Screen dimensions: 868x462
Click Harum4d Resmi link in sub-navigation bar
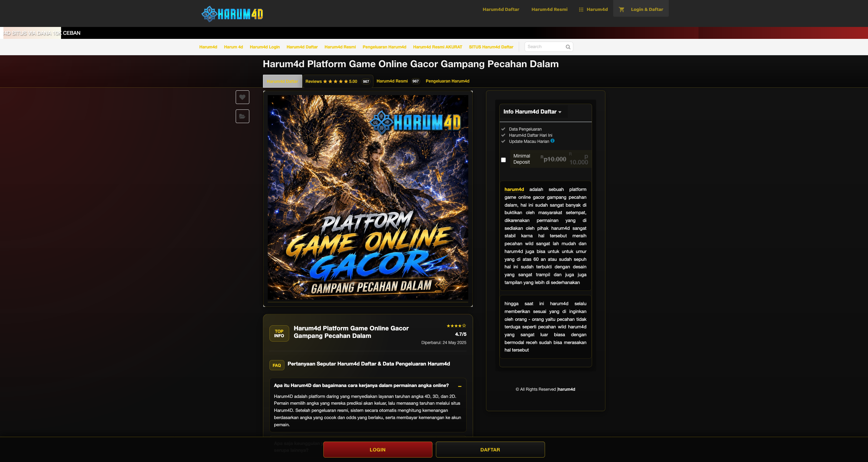tap(340, 47)
